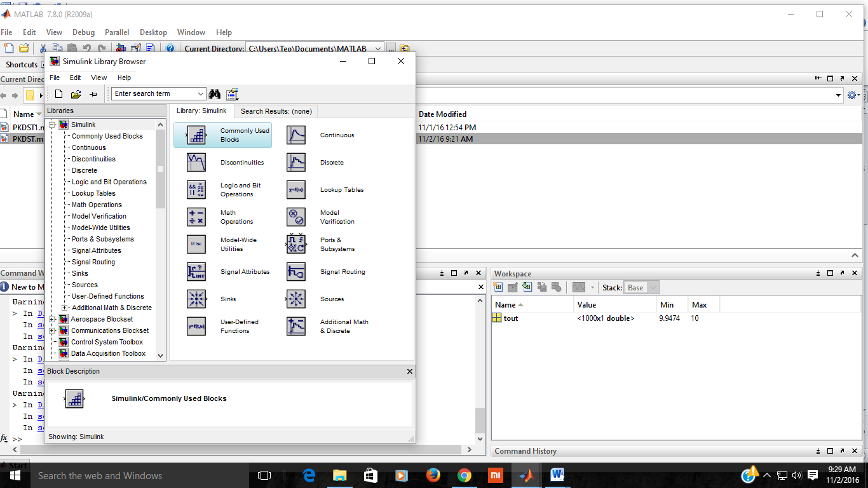Select the User-Defined Functions library icon
The height and width of the screenshot is (488, 868).
(x=196, y=327)
